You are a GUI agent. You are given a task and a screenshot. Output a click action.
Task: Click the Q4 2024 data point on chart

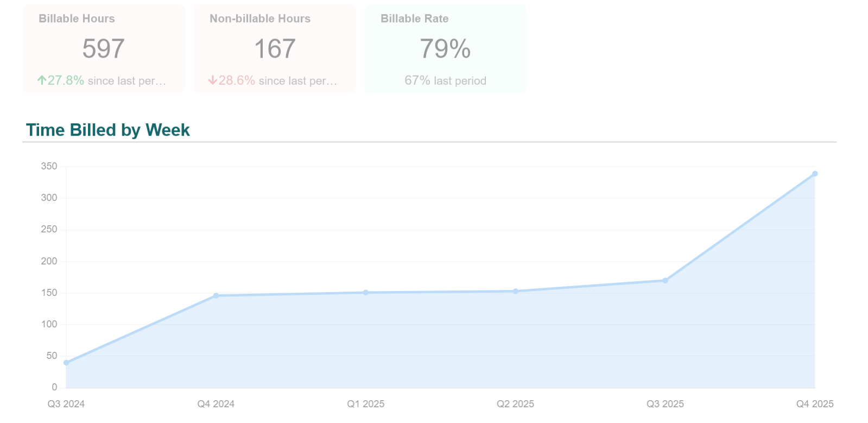216,296
